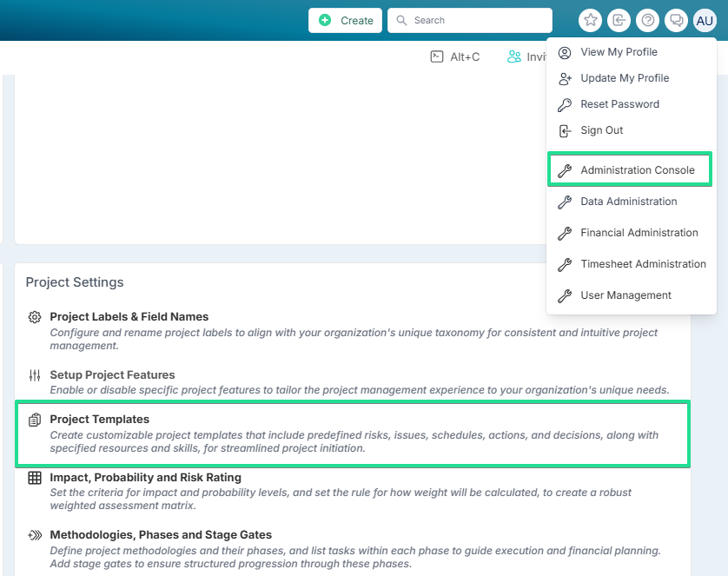Click the 'Set the criteria for impact' description
The width and height of the screenshot is (728, 576).
click(341, 499)
